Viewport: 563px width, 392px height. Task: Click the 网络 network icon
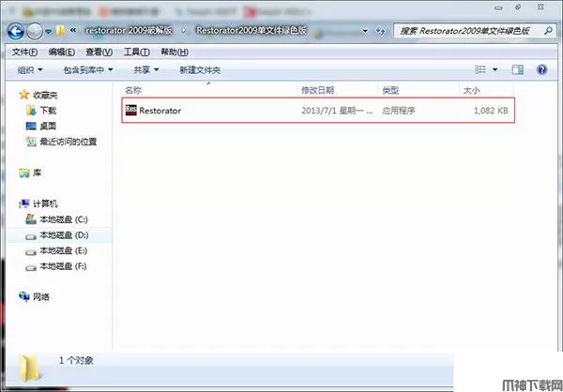[x=24, y=297]
